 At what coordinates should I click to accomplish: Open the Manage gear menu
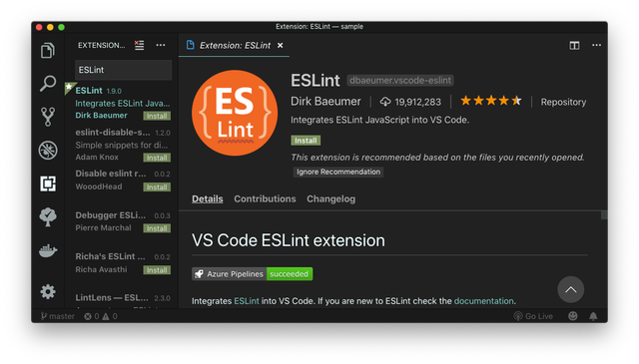click(x=48, y=292)
